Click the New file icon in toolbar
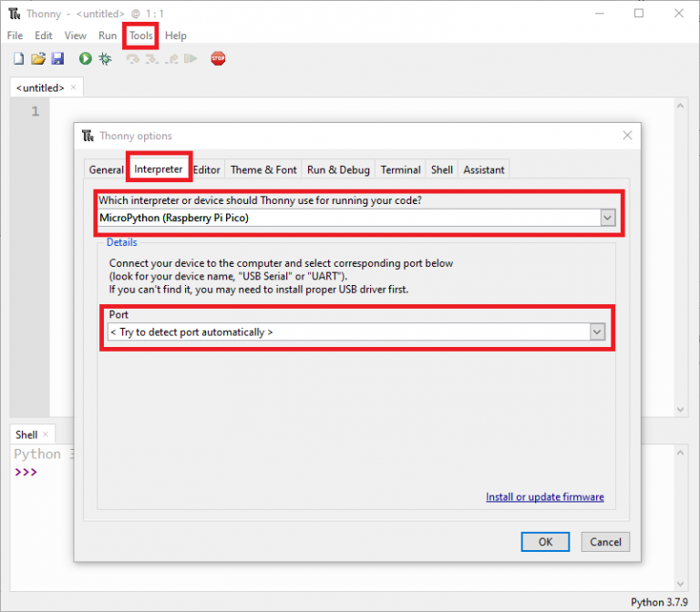This screenshot has height=612, width=700. (x=19, y=58)
